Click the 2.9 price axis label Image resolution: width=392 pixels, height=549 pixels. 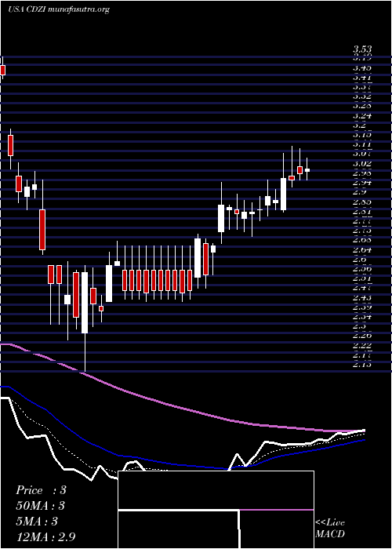(x=359, y=192)
